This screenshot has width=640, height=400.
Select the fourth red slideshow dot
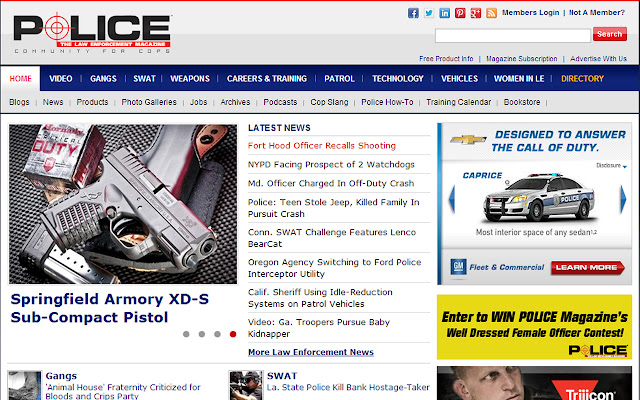233,334
